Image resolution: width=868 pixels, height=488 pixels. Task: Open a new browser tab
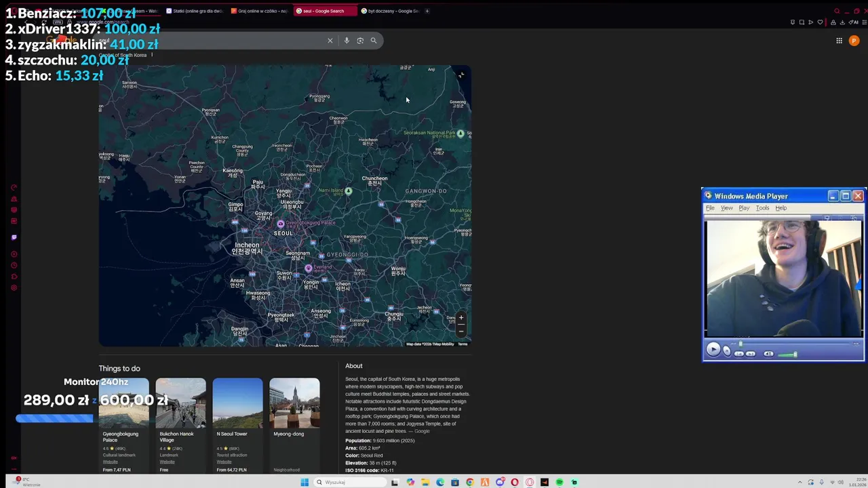tap(427, 11)
